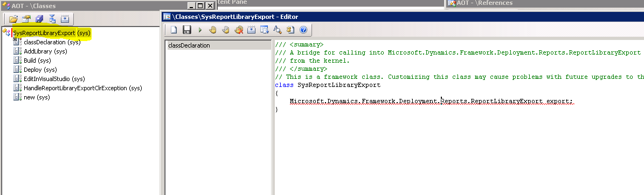Screen dimensions: 644x195
Task: Click the method icon next to EditInVisualStudio
Action: [x=17, y=78]
